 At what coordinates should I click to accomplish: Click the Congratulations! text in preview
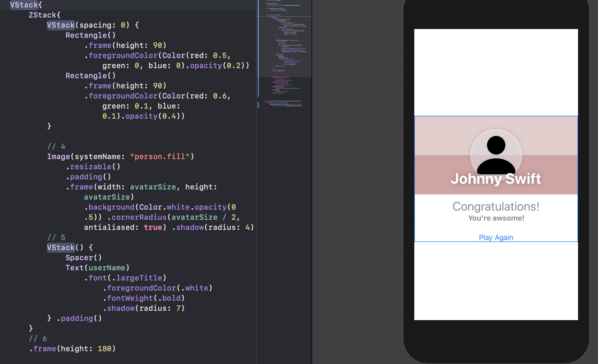pyautogui.click(x=496, y=206)
